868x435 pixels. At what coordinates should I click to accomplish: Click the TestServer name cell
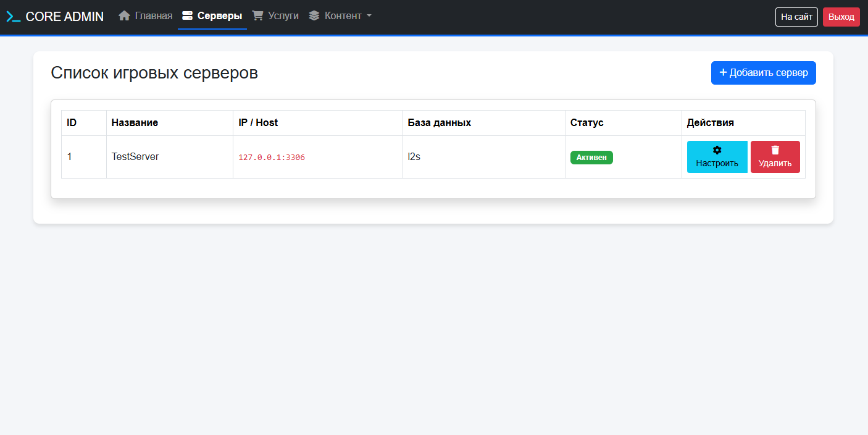coord(135,157)
